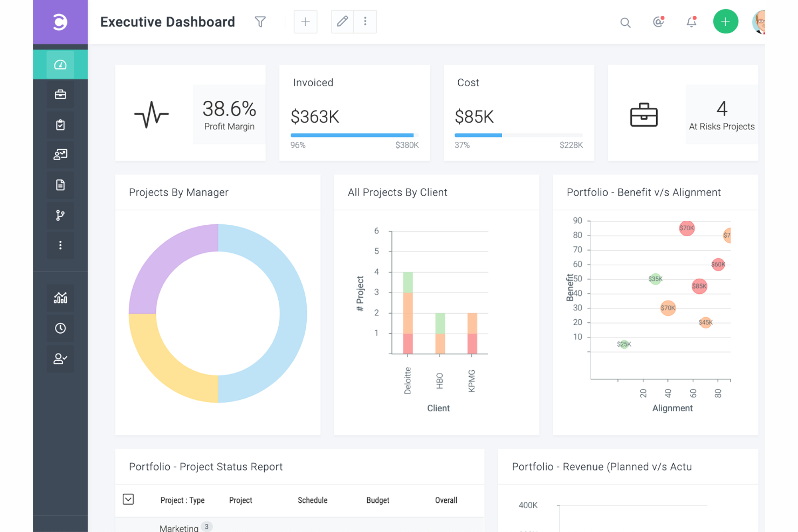The height and width of the screenshot is (532, 798).
Task: Sort by Overall column header
Action: pyautogui.click(x=446, y=500)
